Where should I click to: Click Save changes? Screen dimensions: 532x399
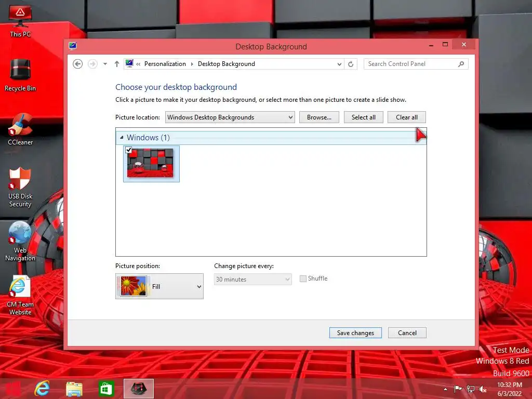click(x=355, y=333)
